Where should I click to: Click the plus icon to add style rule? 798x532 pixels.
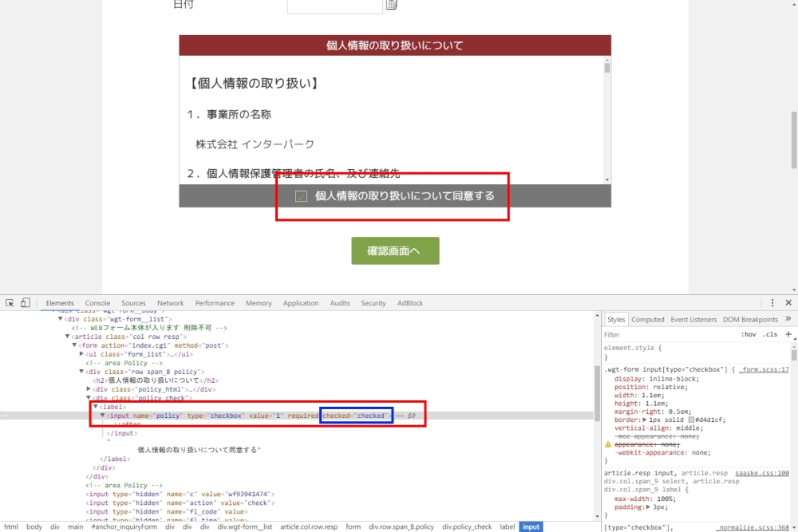coord(788,335)
